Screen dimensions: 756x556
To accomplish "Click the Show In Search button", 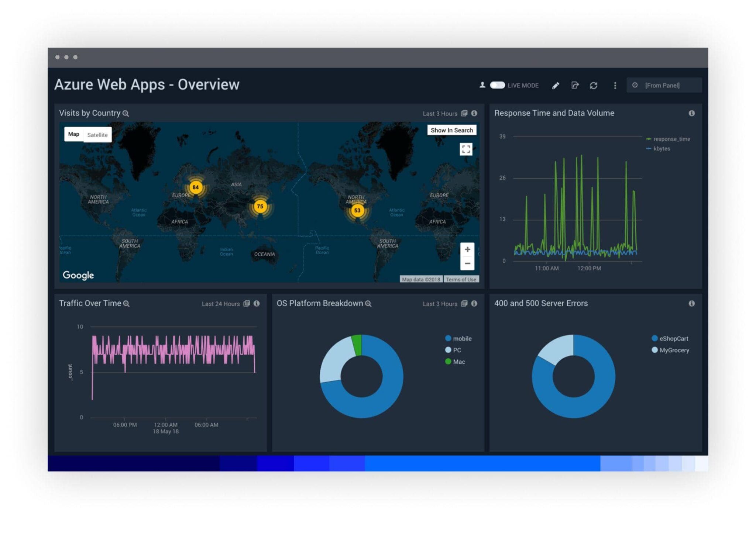I will coord(452,130).
